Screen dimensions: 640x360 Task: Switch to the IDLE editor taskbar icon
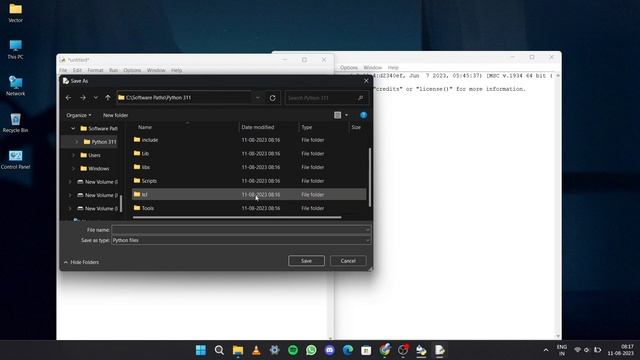click(440, 350)
